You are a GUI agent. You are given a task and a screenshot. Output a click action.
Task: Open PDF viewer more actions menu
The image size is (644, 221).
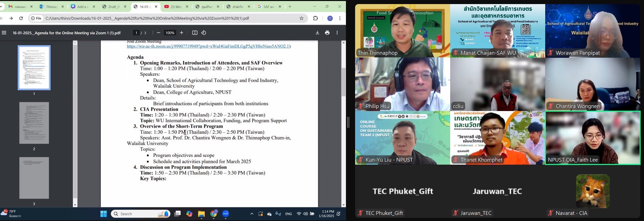pyautogui.click(x=337, y=33)
